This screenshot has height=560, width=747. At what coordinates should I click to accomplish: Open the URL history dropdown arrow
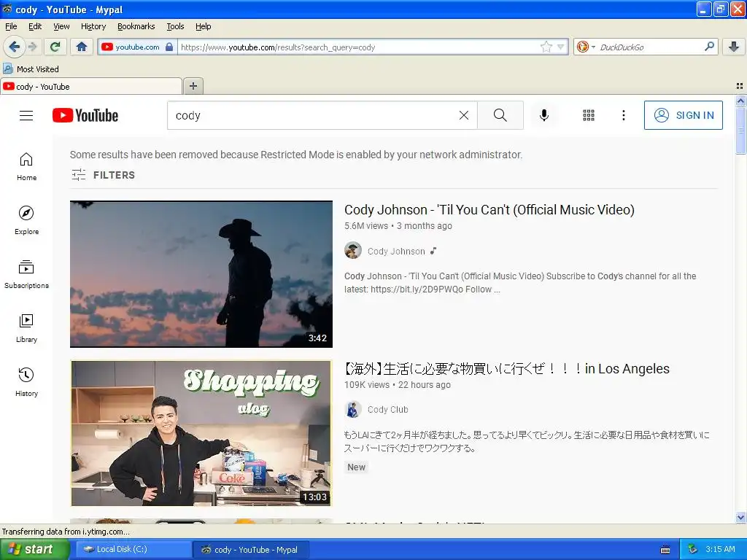click(x=561, y=47)
